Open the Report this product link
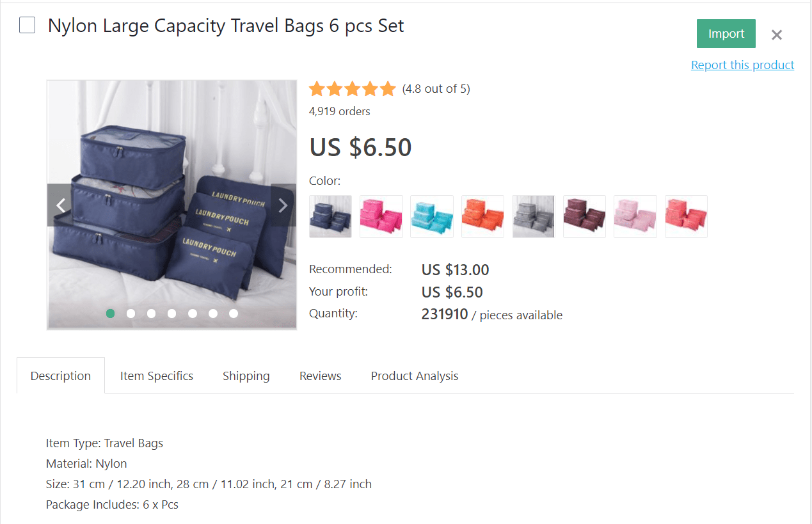The width and height of the screenshot is (812, 524). coord(742,65)
